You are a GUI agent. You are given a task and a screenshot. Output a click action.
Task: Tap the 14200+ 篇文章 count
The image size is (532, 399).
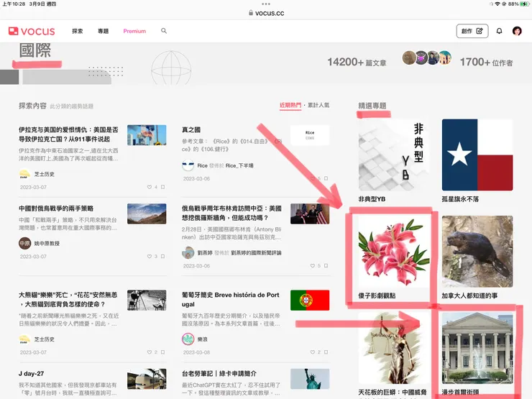click(x=357, y=62)
